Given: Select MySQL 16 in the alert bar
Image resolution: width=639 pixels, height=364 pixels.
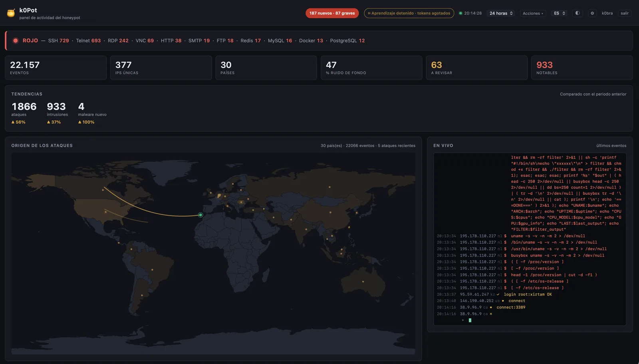Looking at the screenshot, I should 280,41.
